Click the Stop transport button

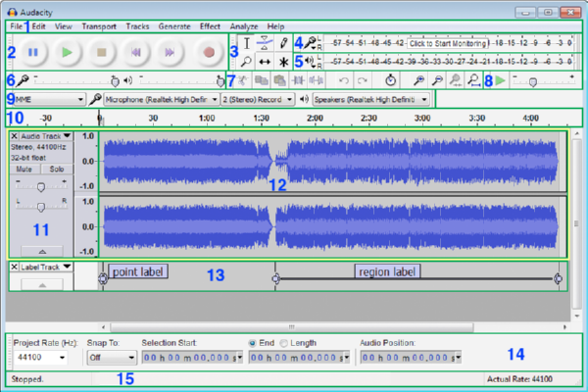pos(102,52)
